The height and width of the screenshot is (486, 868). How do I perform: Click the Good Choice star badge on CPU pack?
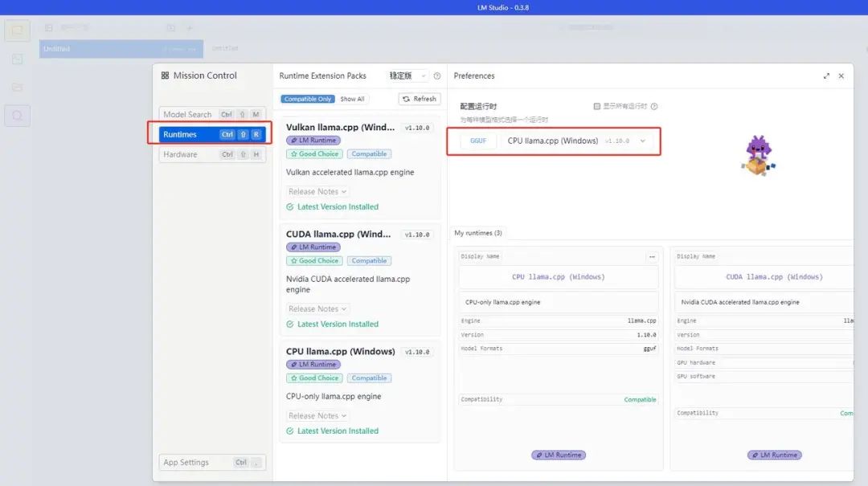(x=314, y=378)
